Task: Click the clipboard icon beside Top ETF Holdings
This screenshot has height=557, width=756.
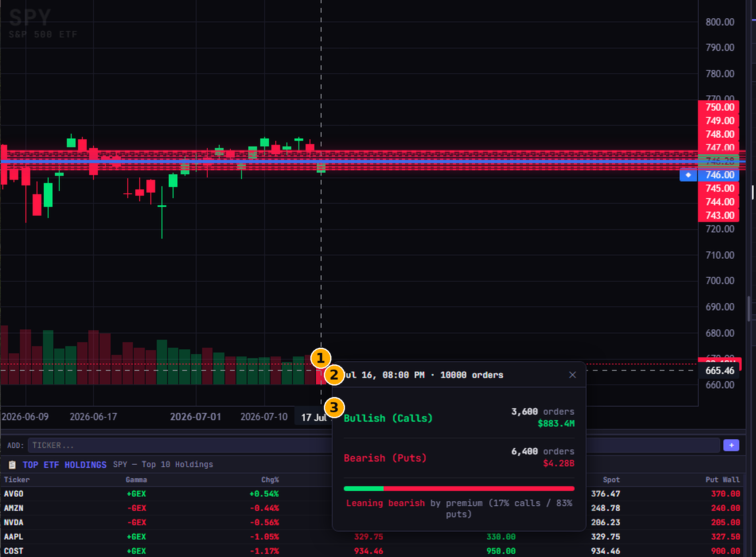Action: click(12, 464)
